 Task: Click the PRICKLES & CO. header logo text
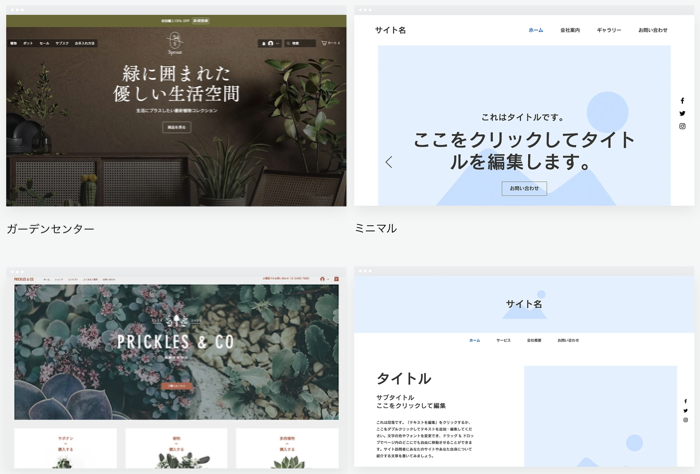pyautogui.click(x=24, y=279)
